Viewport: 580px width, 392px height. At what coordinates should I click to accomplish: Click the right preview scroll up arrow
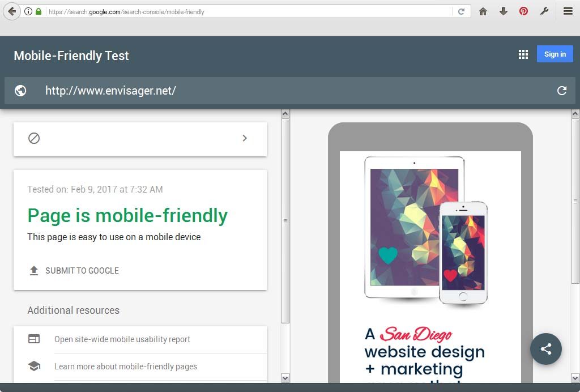point(575,113)
